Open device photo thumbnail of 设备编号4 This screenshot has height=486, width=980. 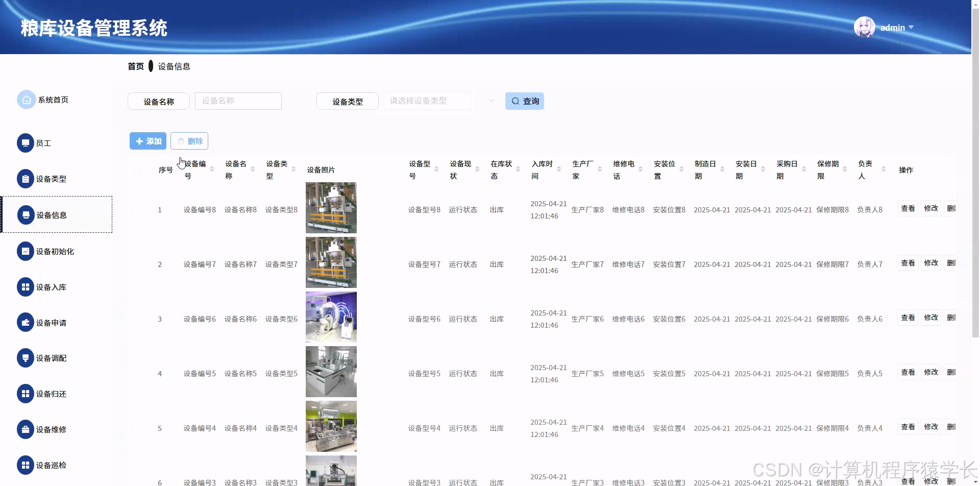[331, 426]
